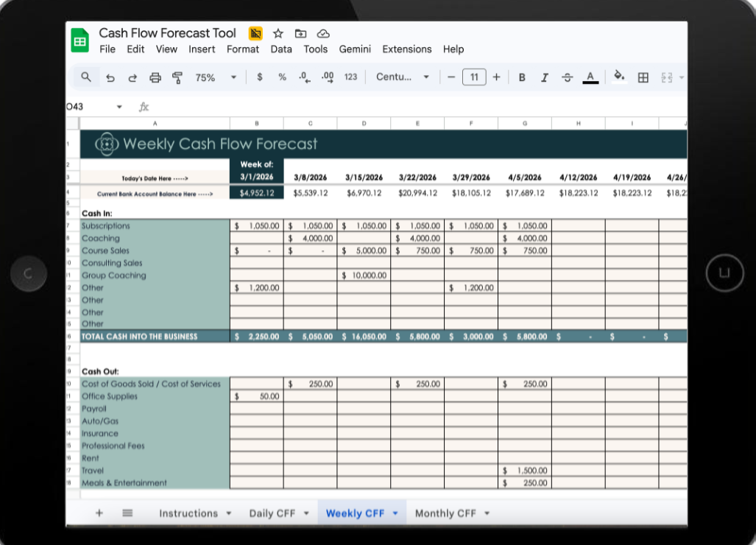Open the Borders menu

643,77
